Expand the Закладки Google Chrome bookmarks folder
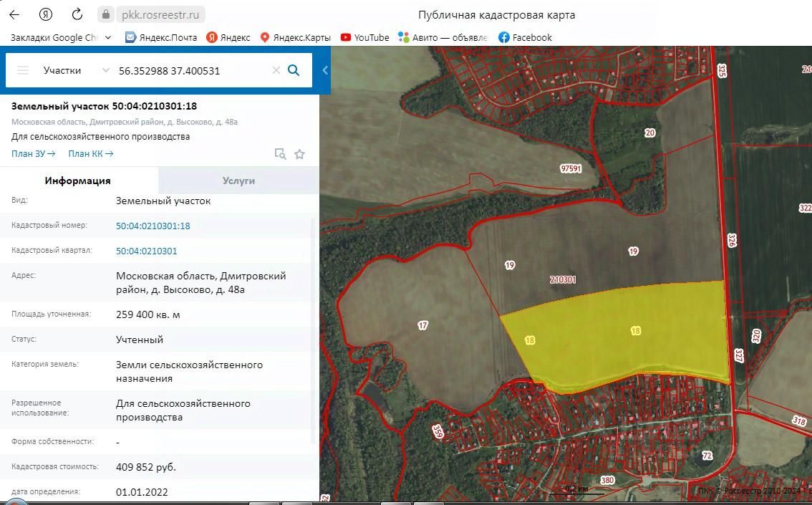Image resolution: width=812 pixels, height=505 pixels. (x=61, y=37)
